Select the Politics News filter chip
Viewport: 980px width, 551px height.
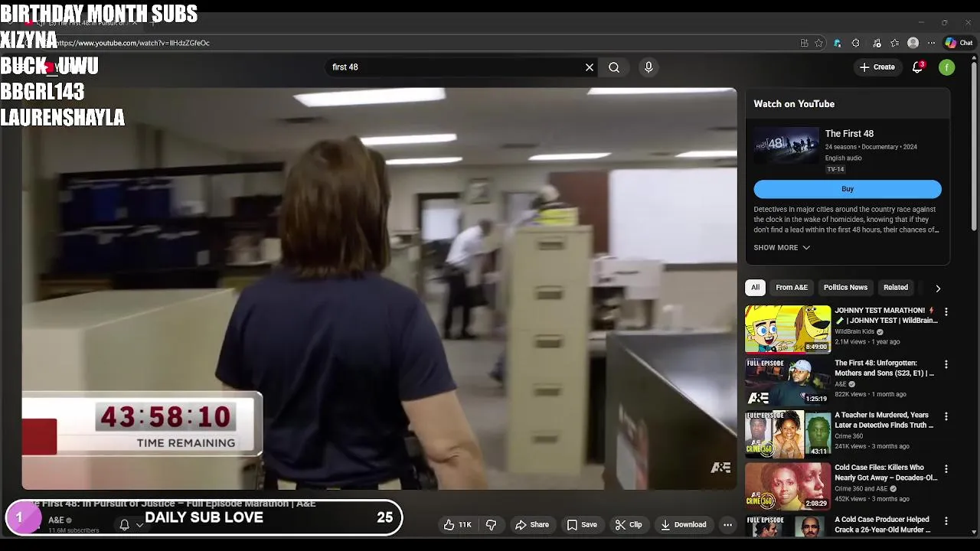(x=845, y=288)
